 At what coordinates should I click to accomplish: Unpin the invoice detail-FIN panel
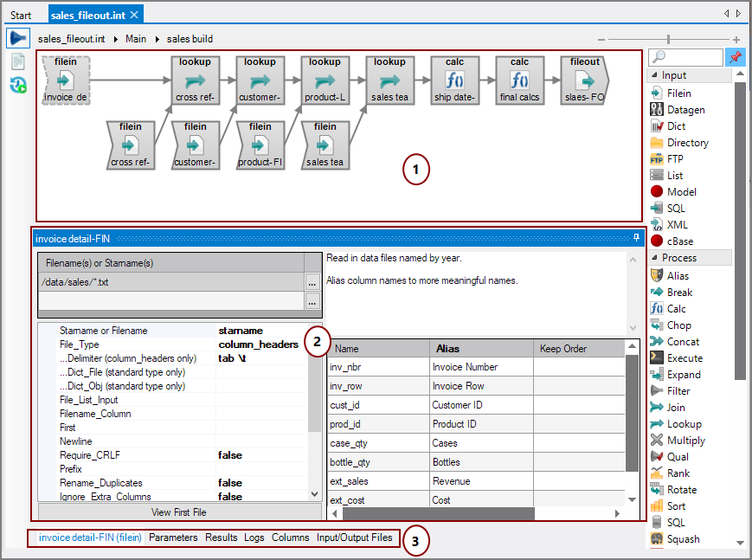[x=636, y=236]
